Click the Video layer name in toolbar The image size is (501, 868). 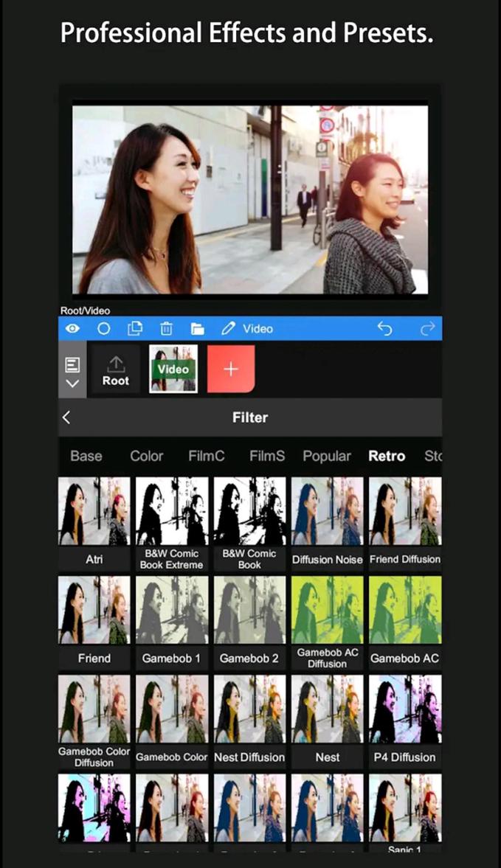point(258,329)
